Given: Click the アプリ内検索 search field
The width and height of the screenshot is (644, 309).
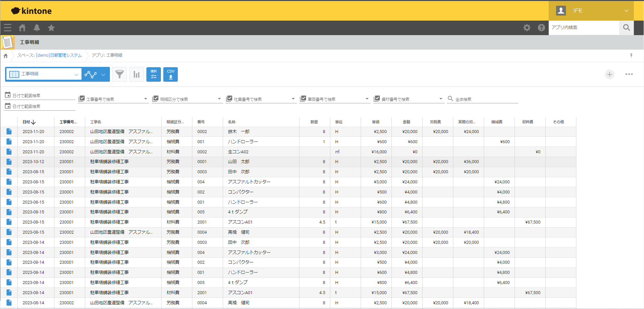Looking at the screenshot, I should 583,28.
